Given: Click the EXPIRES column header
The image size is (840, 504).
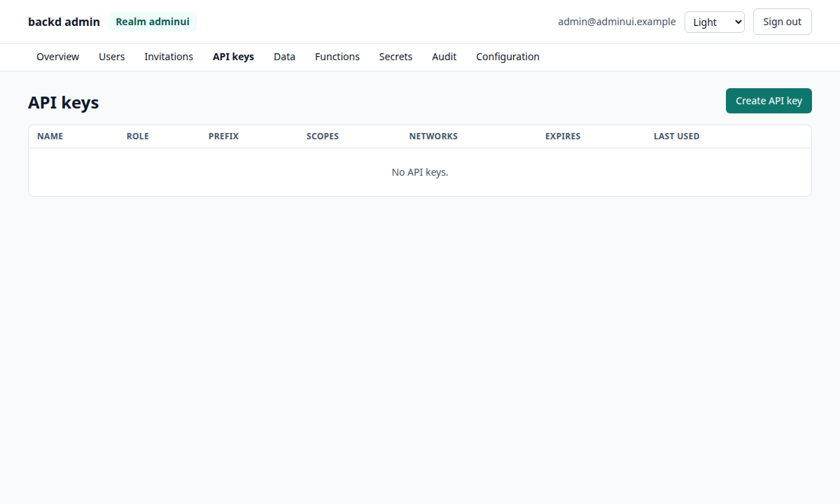Looking at the screenshot, I should pos(563,136).
